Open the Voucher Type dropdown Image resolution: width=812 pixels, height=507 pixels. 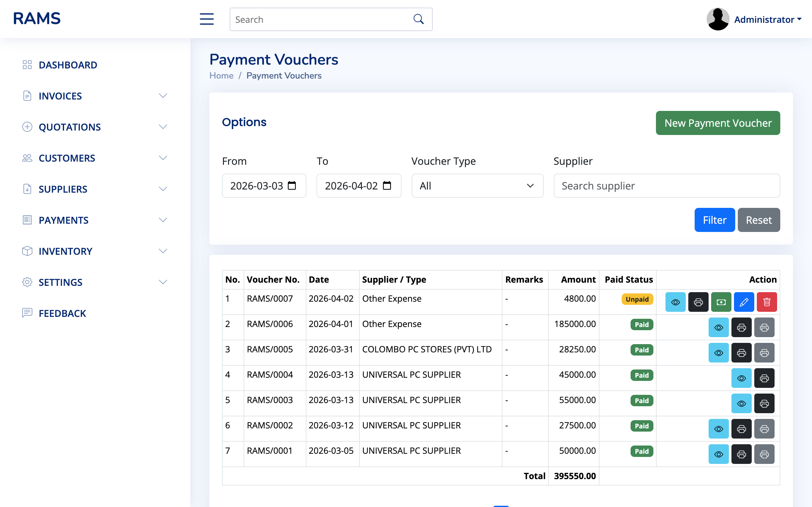(x=477, y=186)
